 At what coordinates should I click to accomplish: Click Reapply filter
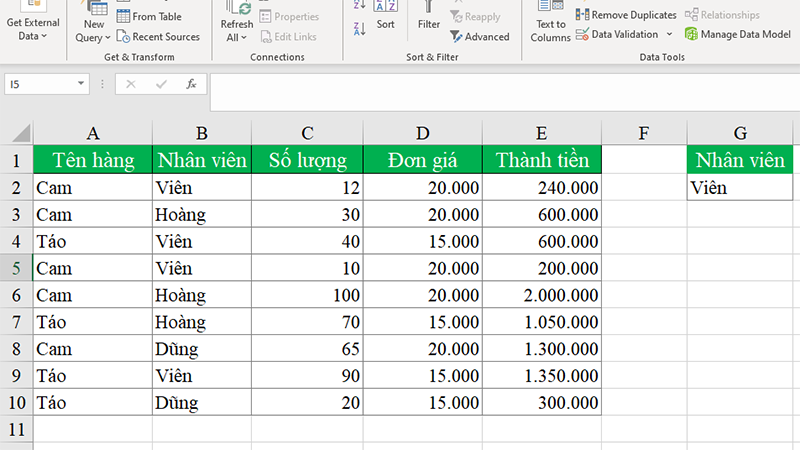click(476, 17)
